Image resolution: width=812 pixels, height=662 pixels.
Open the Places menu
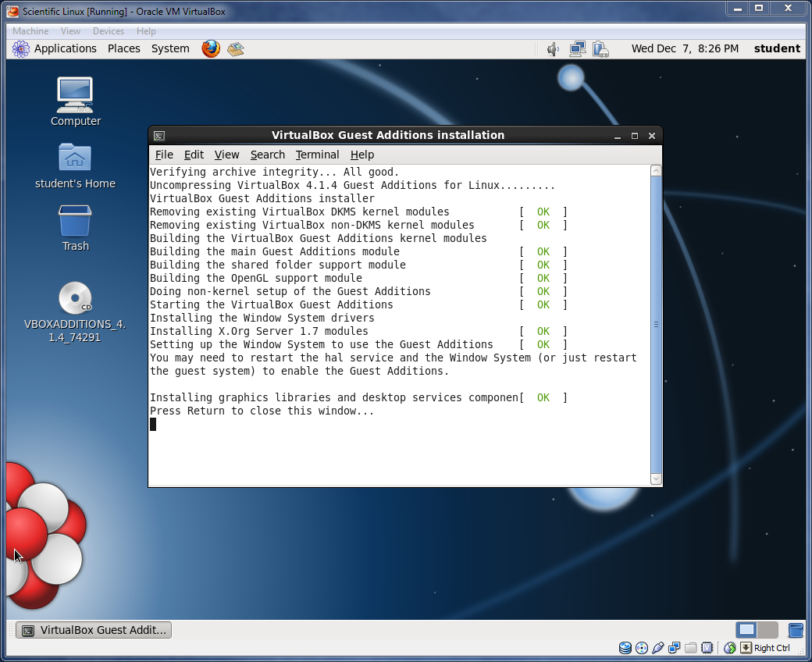124,48
